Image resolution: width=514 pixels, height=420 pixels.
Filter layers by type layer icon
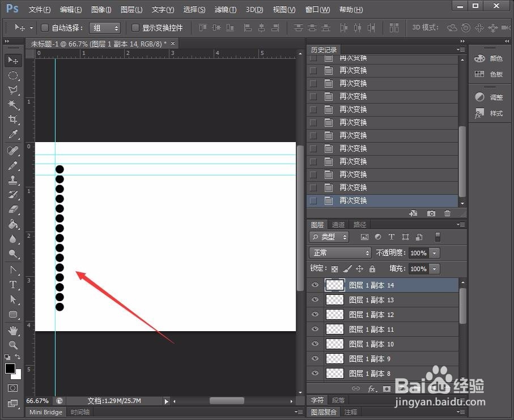(392, 237)
